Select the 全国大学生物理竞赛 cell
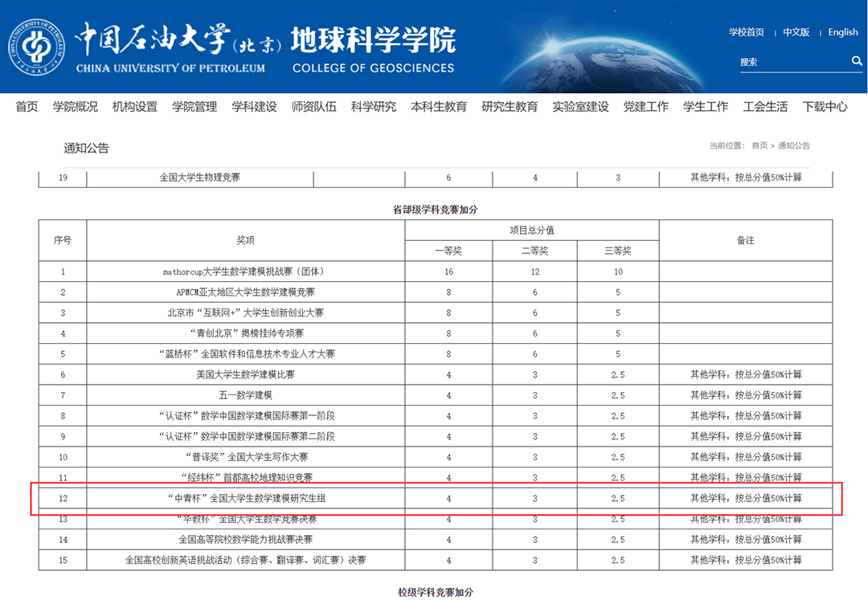Viewport: 868px width, 600px height. pos(200,178)
